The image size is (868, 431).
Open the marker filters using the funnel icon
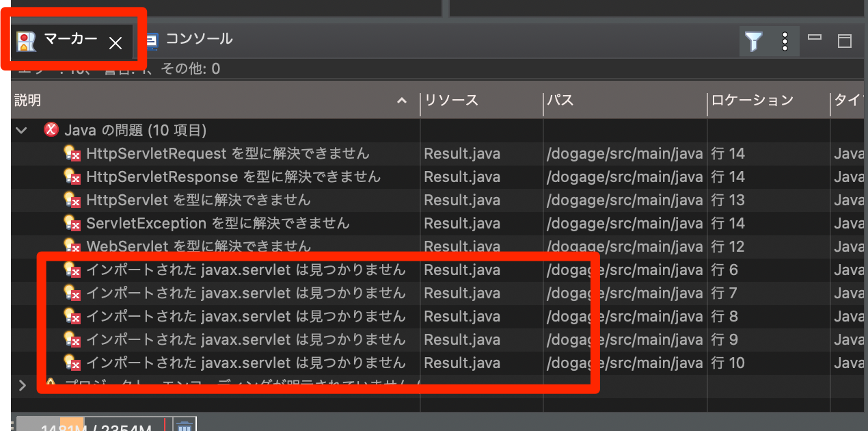coord(754,41)
